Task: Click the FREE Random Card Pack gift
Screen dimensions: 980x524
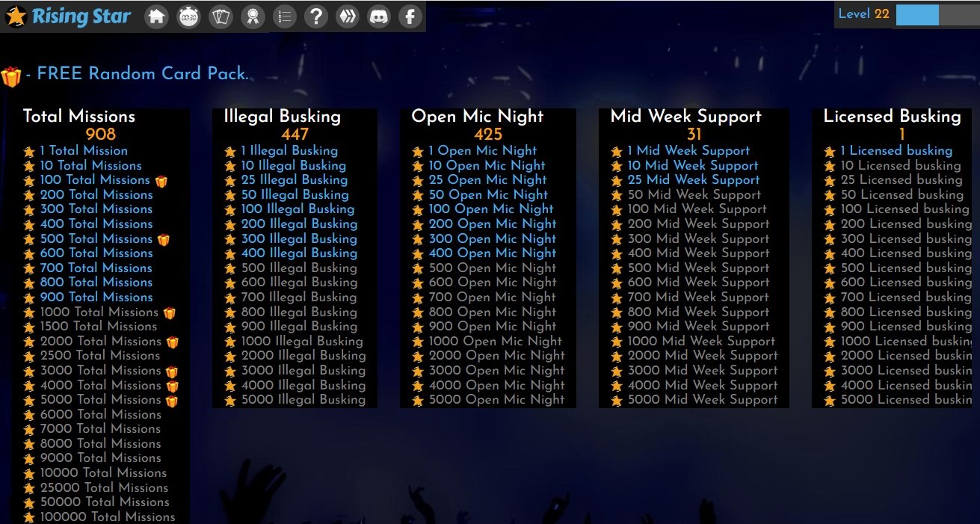Action: pos(12,73)
